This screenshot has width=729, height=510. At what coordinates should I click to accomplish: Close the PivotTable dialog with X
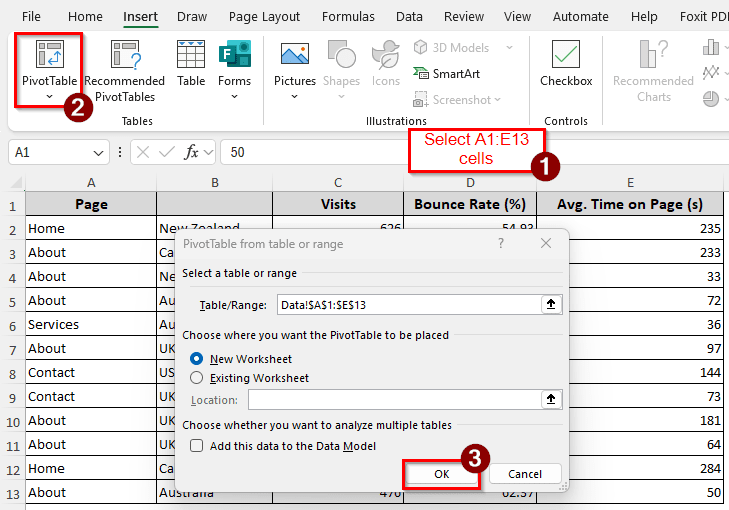point(545,243)
